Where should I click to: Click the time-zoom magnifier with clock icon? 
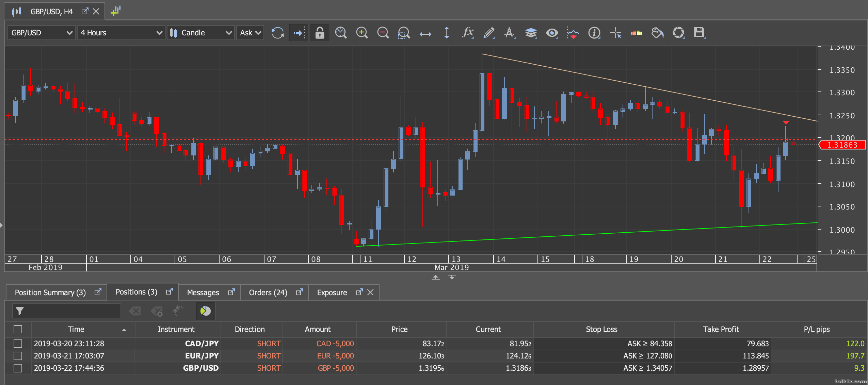(x=341, y=33)
